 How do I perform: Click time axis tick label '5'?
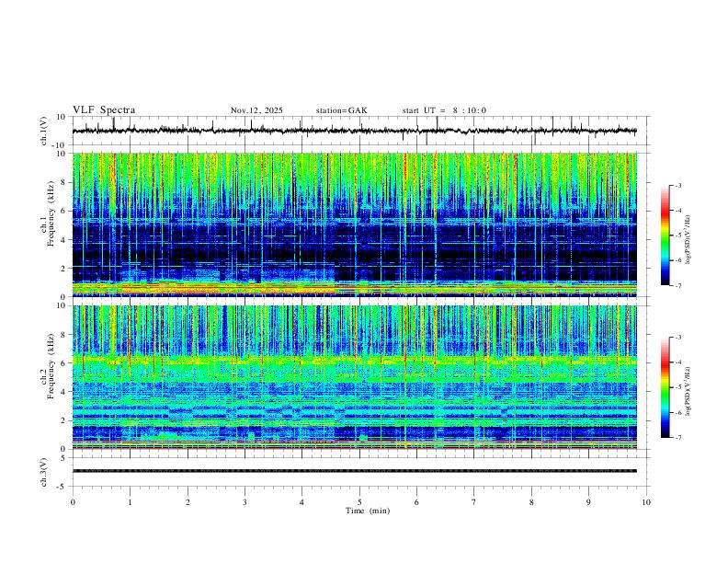[359, 502]
